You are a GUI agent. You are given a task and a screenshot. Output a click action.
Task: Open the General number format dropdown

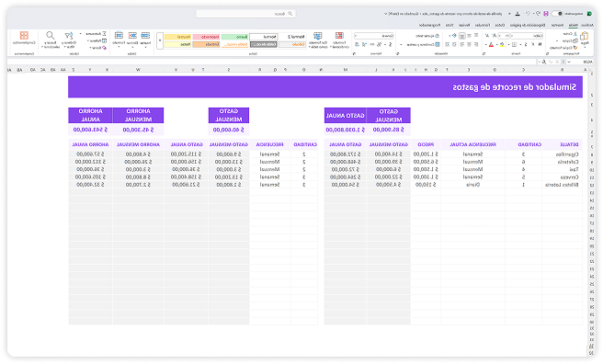pos(373,36)
